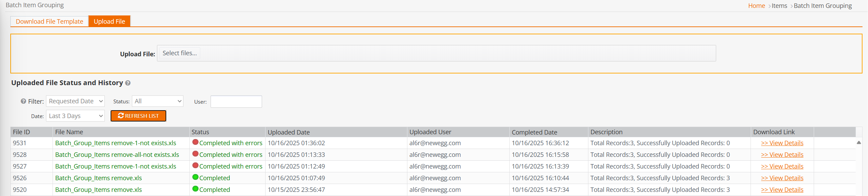The width and height of the screenshot is (868, 196).
Task: Click red error status icon for file 9531
Action: [x=195, y=142]
